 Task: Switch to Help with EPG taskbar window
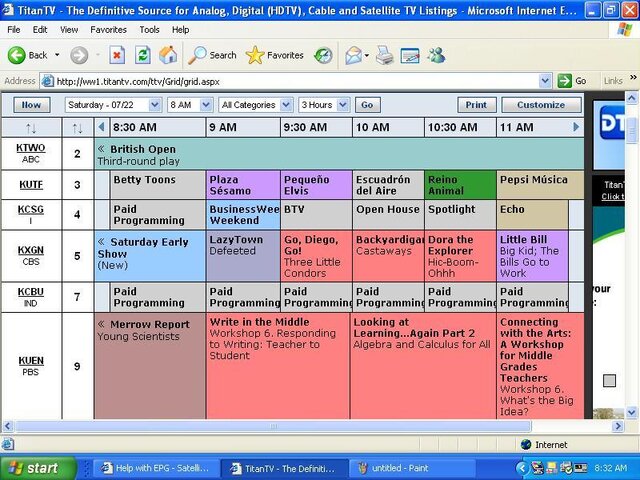tap(156, 468)
